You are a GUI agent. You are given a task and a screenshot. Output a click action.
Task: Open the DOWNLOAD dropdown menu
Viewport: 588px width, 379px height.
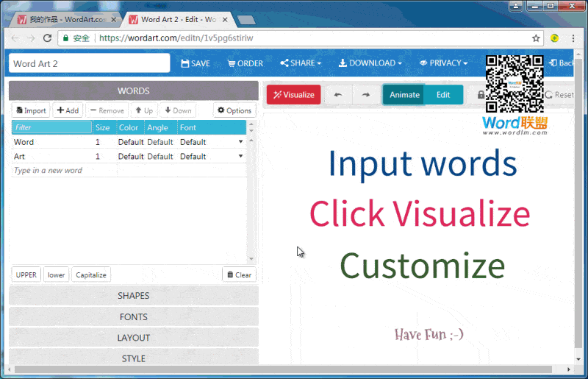[x=370, y=63]
